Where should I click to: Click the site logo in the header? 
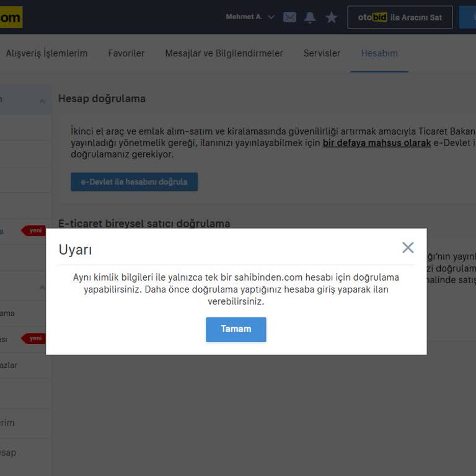tap(11, 17)
